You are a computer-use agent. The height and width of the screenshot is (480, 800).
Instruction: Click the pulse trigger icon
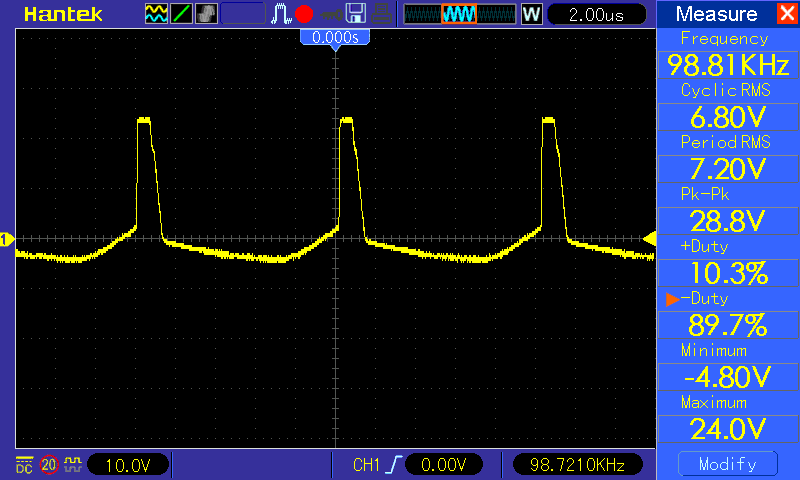[281, 14]
